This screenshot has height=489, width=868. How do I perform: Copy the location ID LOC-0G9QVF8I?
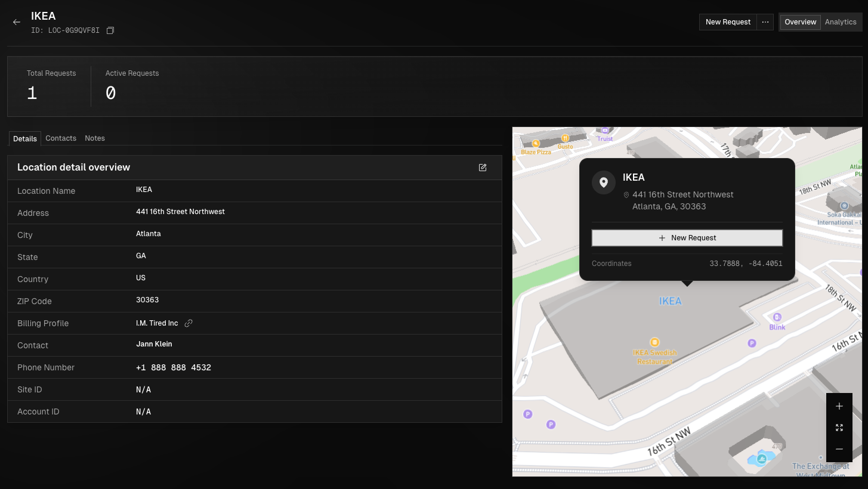tap(110, 30)
